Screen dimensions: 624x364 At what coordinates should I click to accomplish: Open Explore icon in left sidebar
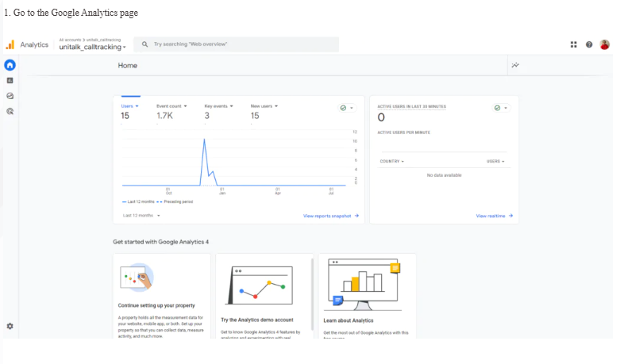coord(10,96)
